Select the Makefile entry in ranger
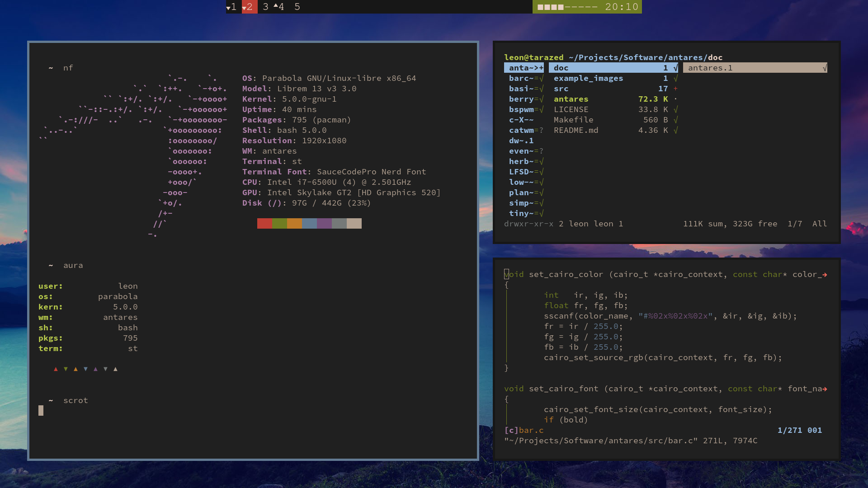Screen dimensions: 868x488 coord(573,120)
